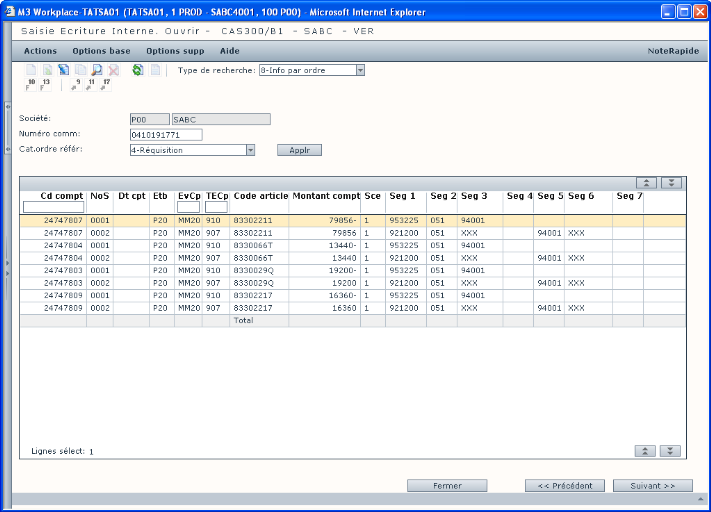Open the Cat.ordre référ dropdown arrow

pos(250,150)
